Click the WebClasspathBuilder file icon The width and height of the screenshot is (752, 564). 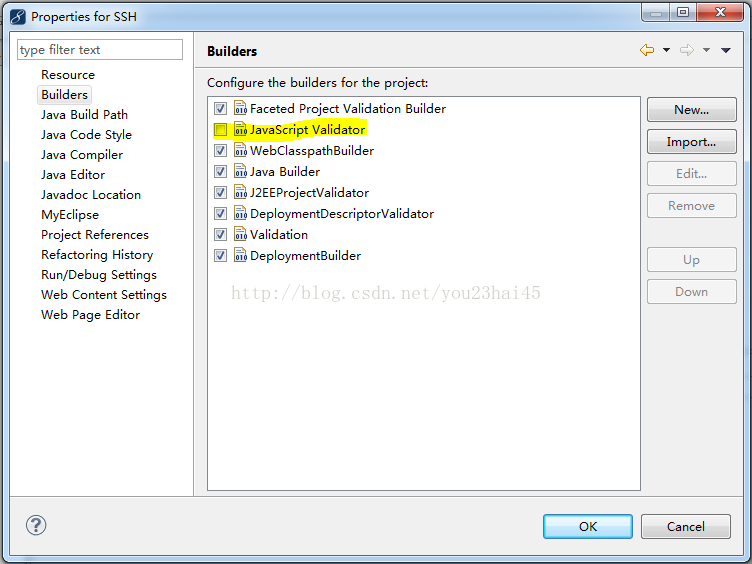point(240,150)
